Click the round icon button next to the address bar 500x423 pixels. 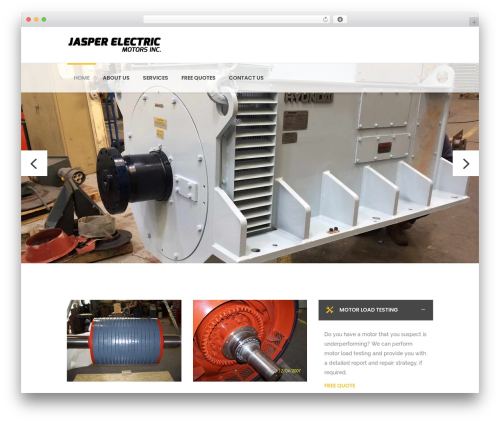click(x=340, y=20)
